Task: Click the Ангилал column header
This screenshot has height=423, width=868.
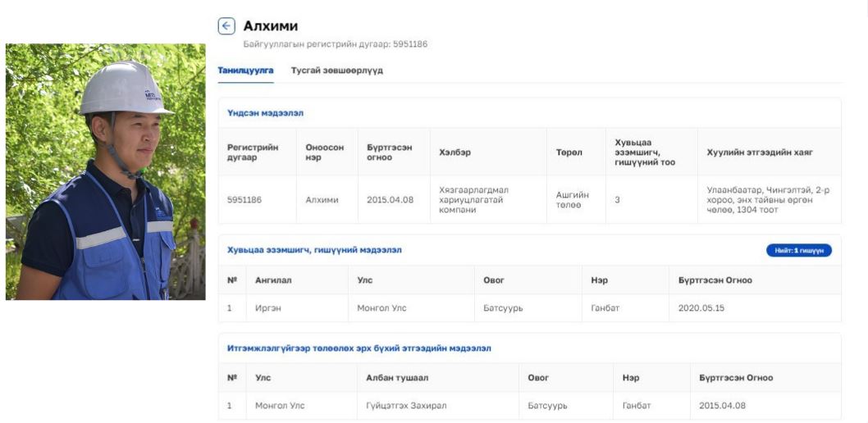Action: point(273,280)
